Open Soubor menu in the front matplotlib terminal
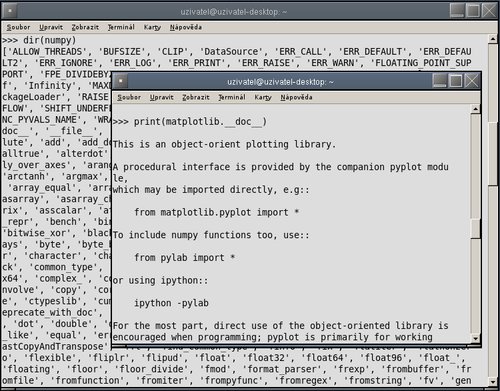Image resolution: width=500 pixels, height=391 pixels. [x=129, y=97]
